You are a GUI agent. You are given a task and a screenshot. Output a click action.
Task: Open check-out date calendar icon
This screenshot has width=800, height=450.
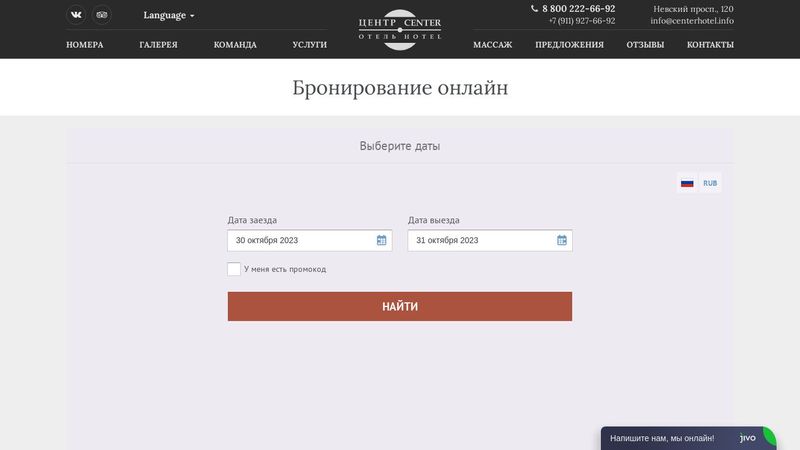[562, 240]
